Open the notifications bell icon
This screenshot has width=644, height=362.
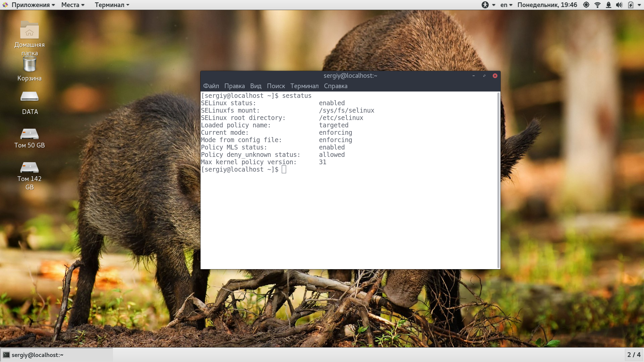[x=608, y=5]
